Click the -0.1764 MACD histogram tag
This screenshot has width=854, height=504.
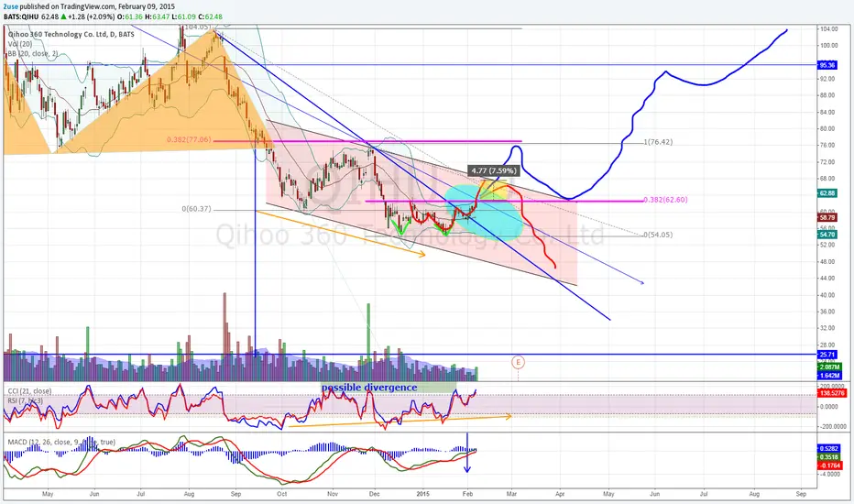pyautogui.click(x=829, y=466)
